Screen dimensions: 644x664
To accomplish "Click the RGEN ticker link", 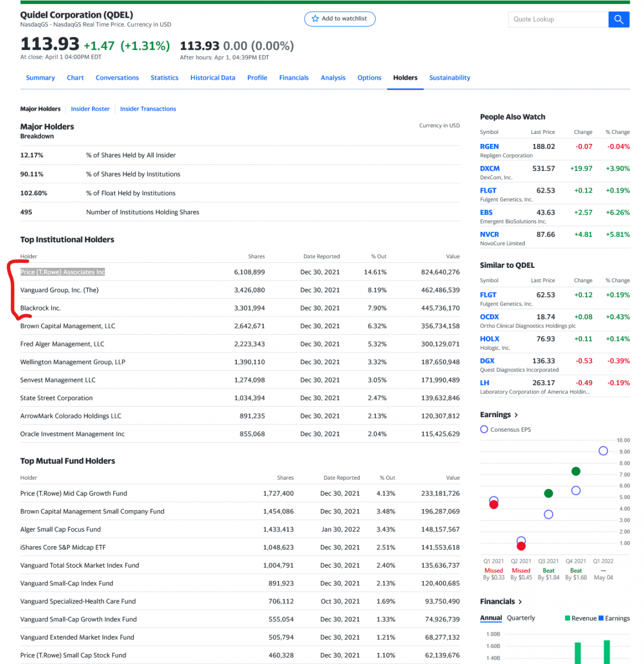I will point(489,147).
